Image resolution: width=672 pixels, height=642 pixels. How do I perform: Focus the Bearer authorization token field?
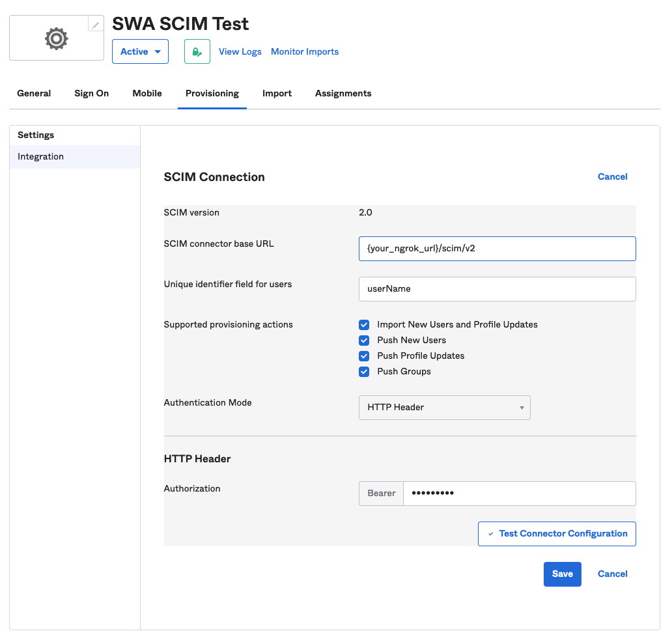(x=519, y=494)
